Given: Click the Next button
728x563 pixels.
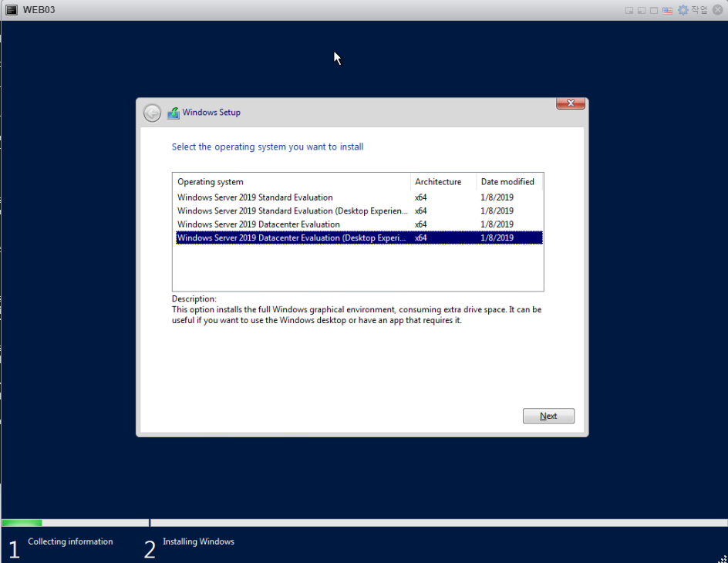Looking at the screenshot, I should (x=548, y=416).
